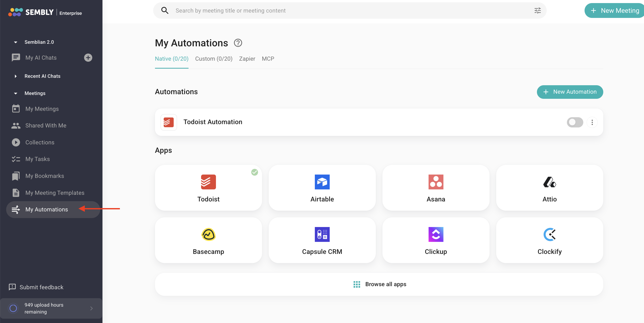Screen dimensions: 644x323
Task: Click Browse all apps
Action: (x=379, y=284)
